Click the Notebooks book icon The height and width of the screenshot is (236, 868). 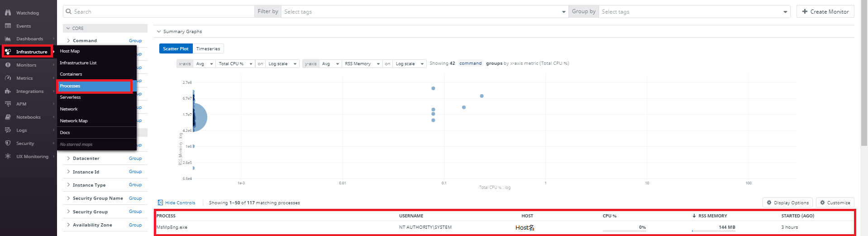pos(8,117)
